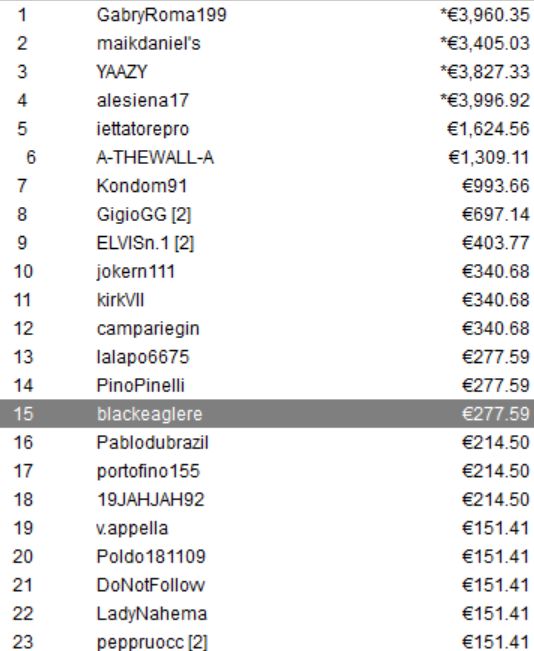Select the A-THEWALL-A player row

267,157
